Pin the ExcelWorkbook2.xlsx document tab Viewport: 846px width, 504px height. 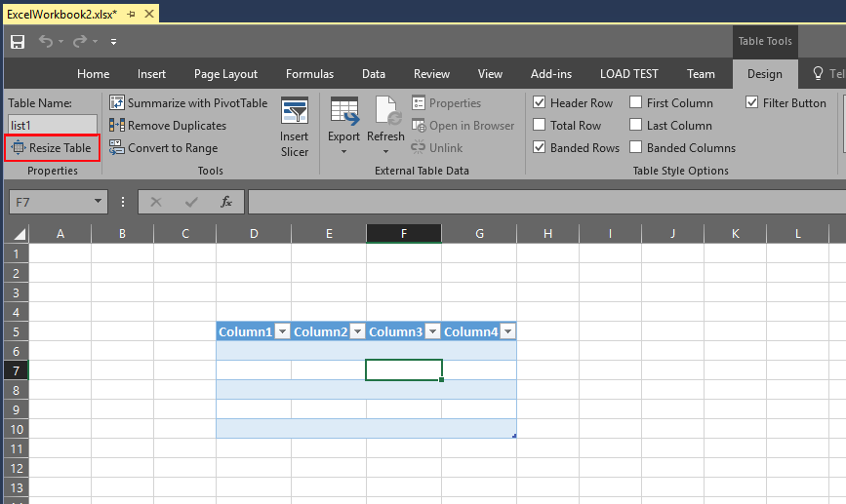[x=131, y=14]
